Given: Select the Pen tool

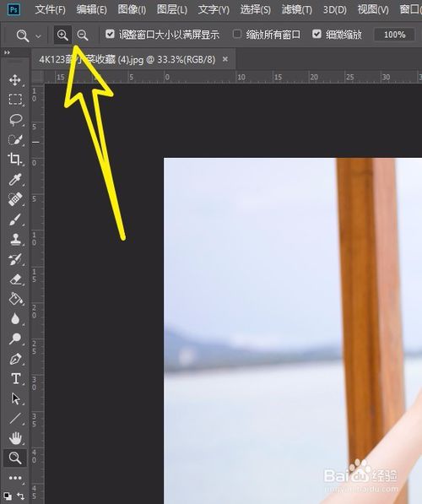Looking at the screenshot, I should point(15,359).
